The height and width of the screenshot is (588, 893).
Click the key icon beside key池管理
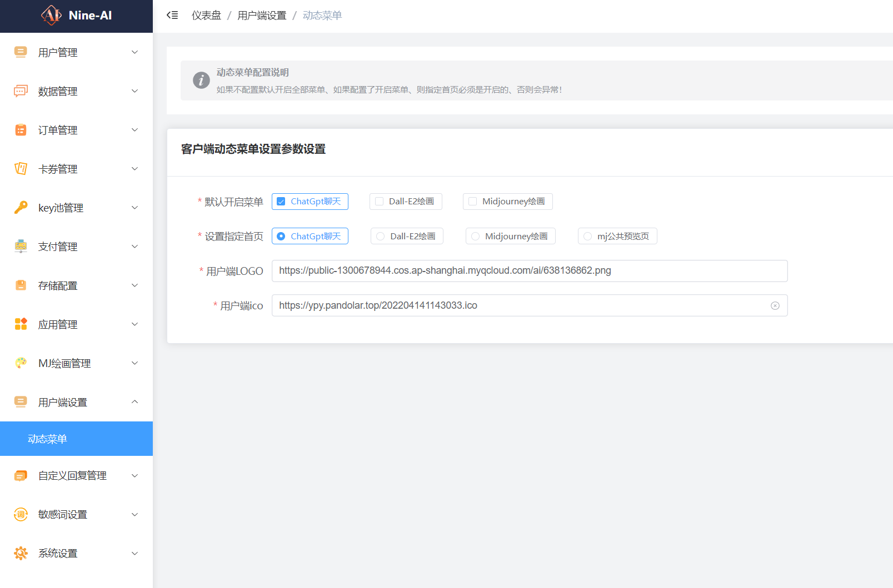pos(21,208)
